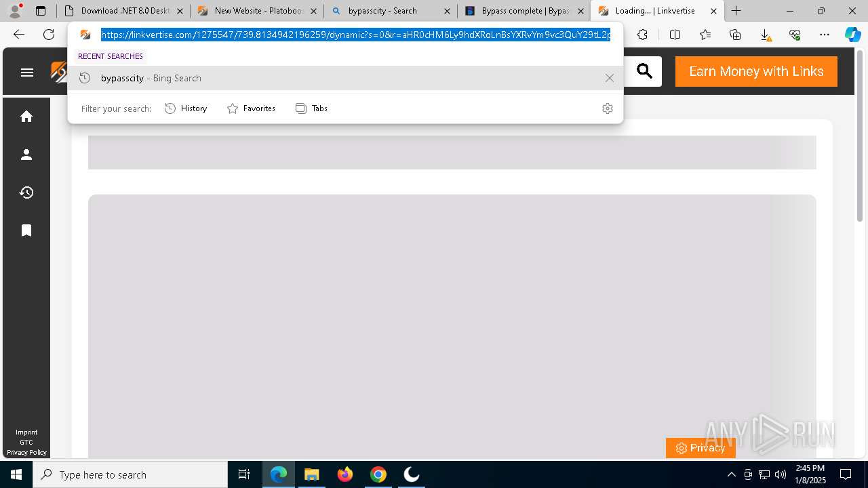
Task: Open the Privacy settings button
Action: click(701, 448)
